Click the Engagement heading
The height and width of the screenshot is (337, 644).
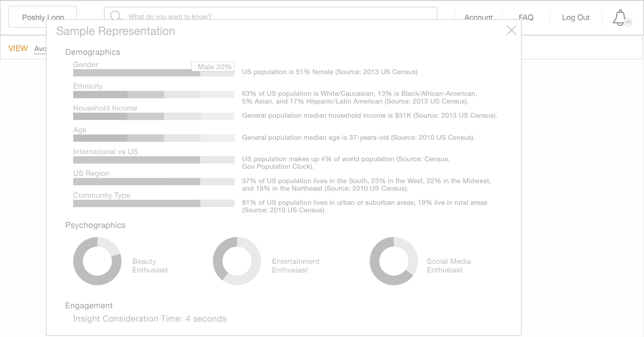(89, 306)
